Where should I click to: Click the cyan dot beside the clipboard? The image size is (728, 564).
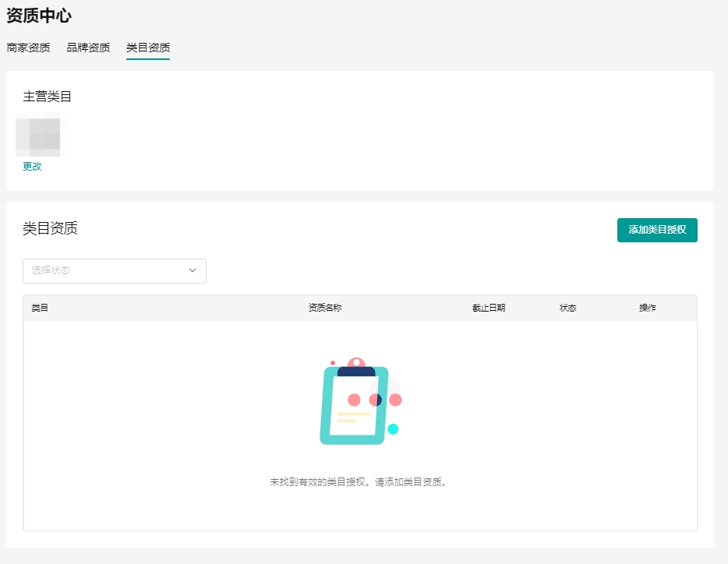coord(393,429)
